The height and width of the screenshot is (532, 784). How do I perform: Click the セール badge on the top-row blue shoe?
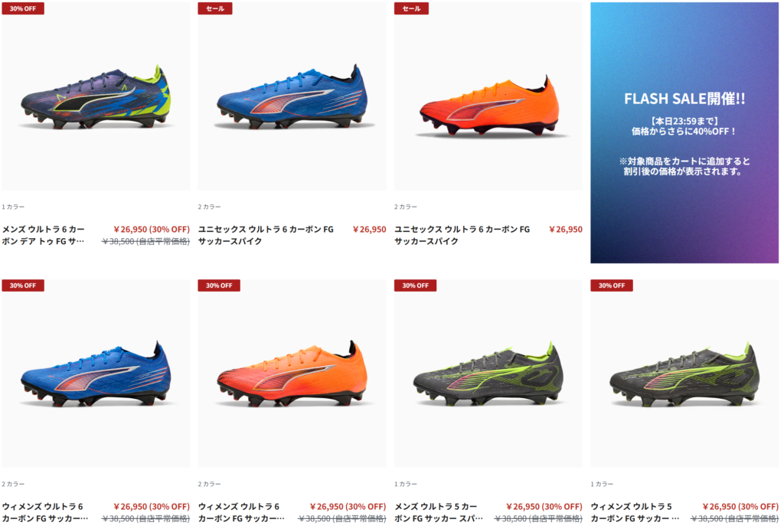pyautogui.click(x=215, y=8)
